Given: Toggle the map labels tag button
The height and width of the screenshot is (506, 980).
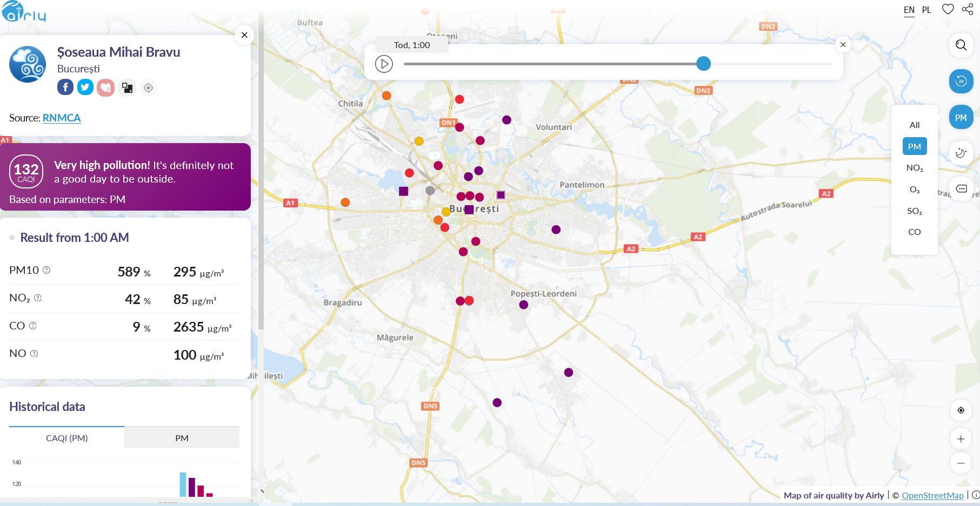Looking at the screenshot, I should pos(961,188).
